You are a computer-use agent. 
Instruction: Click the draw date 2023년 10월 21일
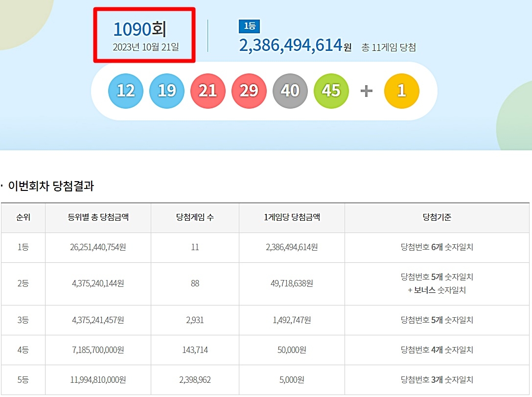pos(146,47)
